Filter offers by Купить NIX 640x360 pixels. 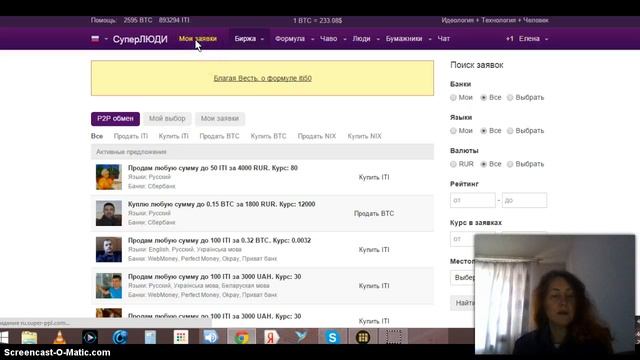364,136
